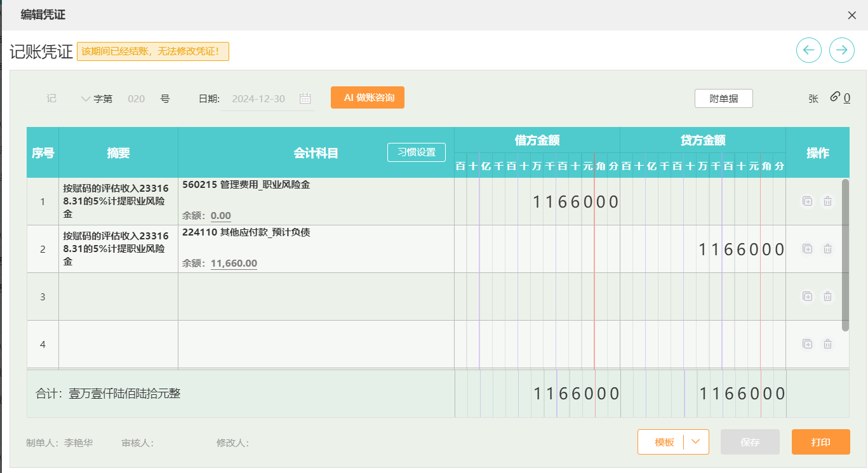Click the voucher number field 020

pos(137,98)
